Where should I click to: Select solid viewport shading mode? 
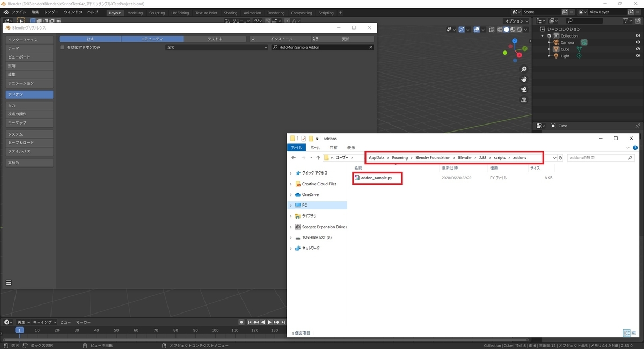click(x=506, y=30)
